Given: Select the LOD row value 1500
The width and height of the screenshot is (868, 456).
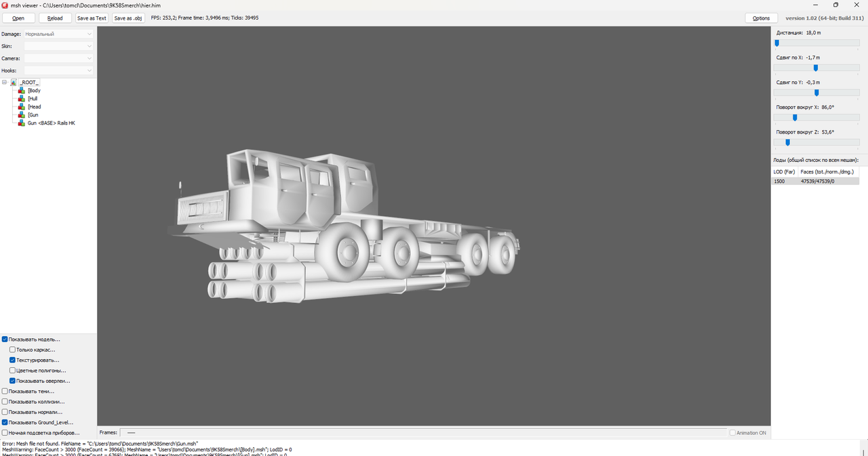Looking at the screenshot, I should 779,181.
